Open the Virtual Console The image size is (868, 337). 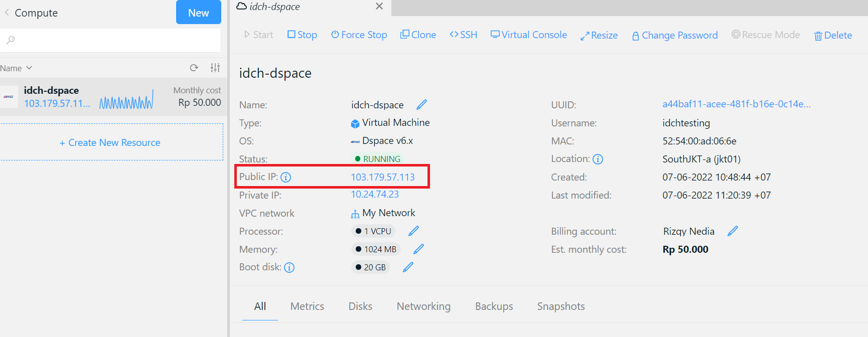pyautogui.click(x=529, y=35)
